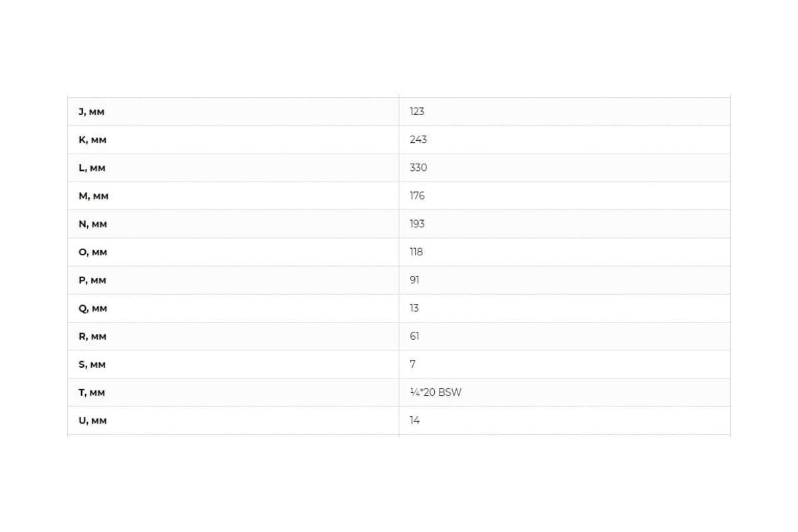Click the "L, мм" row label
This screenshot has width=798, height=532.
point(92,168)
